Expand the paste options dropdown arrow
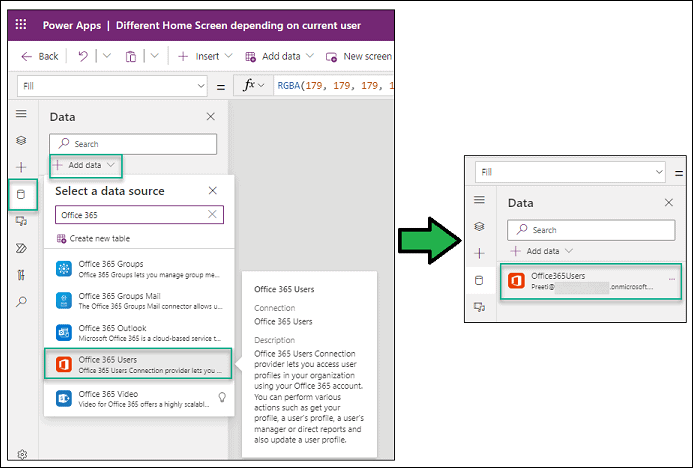Viewport: 693px width, 468px height. [154, 56]
